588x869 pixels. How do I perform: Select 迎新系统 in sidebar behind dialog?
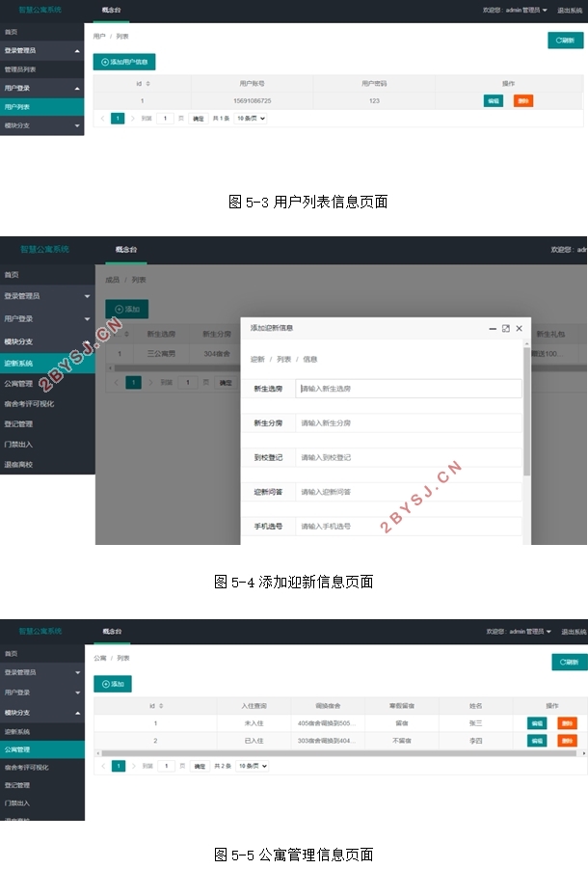(47, 363)
